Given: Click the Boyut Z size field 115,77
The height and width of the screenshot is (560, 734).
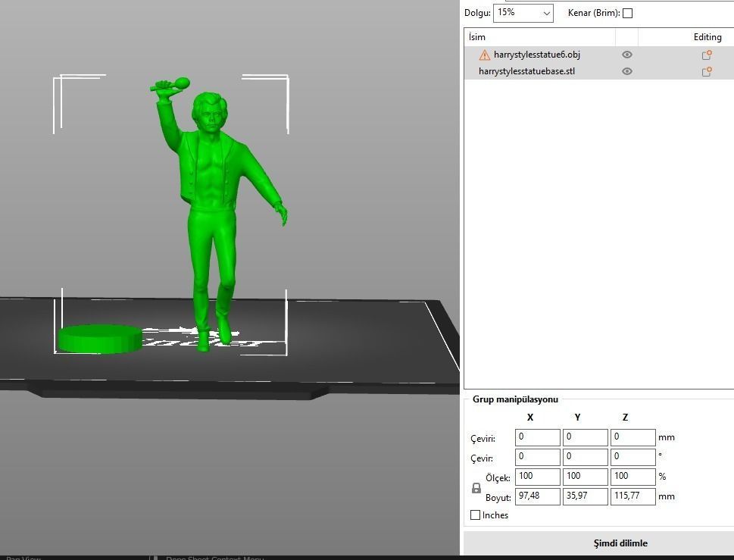Looking at the screenshot, I should click(633, 496).
